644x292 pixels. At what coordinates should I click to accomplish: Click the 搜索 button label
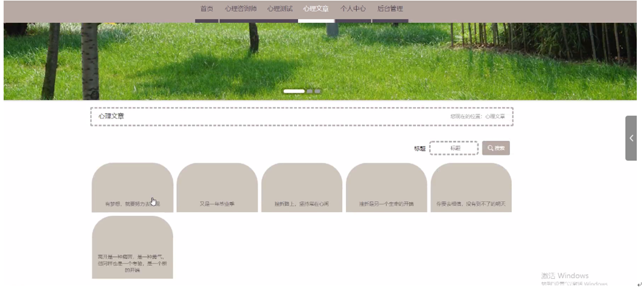point(499,149)
